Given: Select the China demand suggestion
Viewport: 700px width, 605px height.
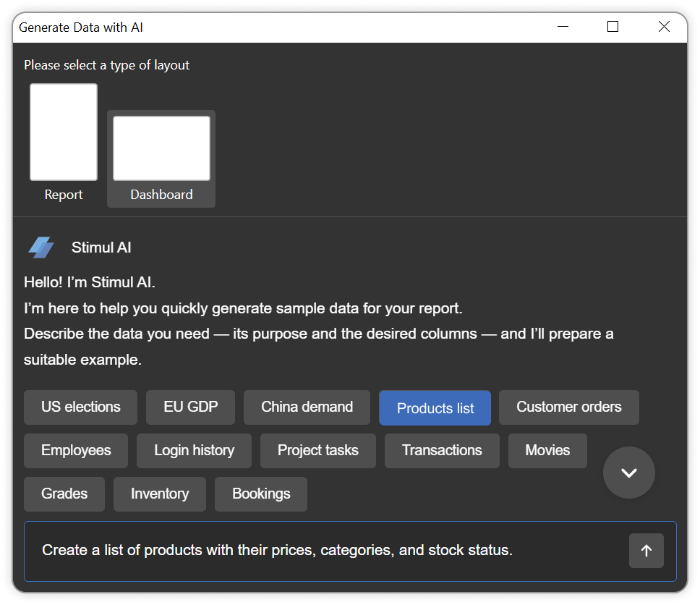Looking at the screenshot, I should [x=307, y=407].
